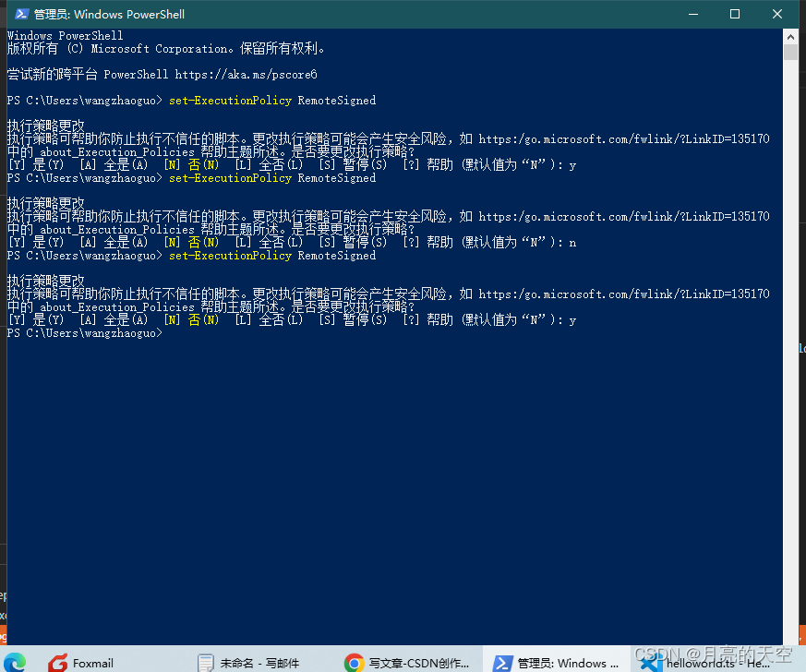This screenshot has width=806, height=672.
Task: Click the vertical scrollbar thumb
Action: point(790,53)
